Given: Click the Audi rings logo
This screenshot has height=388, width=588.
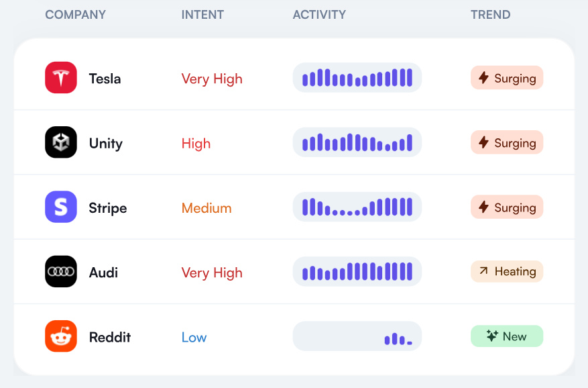Looking at the screenshot, I should tap(61, 271).
